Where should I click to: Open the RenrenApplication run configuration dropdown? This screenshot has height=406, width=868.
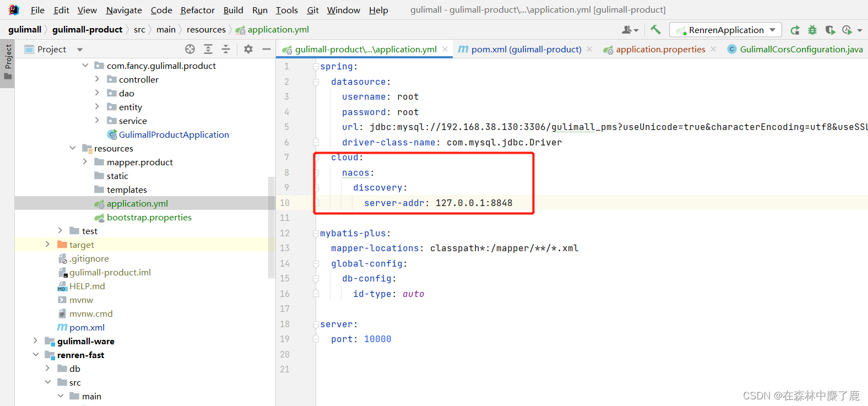point(725,30)
